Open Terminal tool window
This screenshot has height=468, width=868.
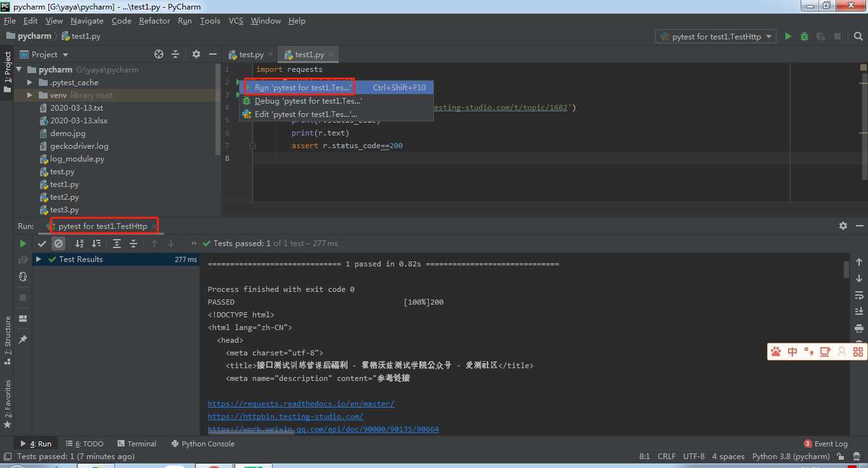(136, 444)
